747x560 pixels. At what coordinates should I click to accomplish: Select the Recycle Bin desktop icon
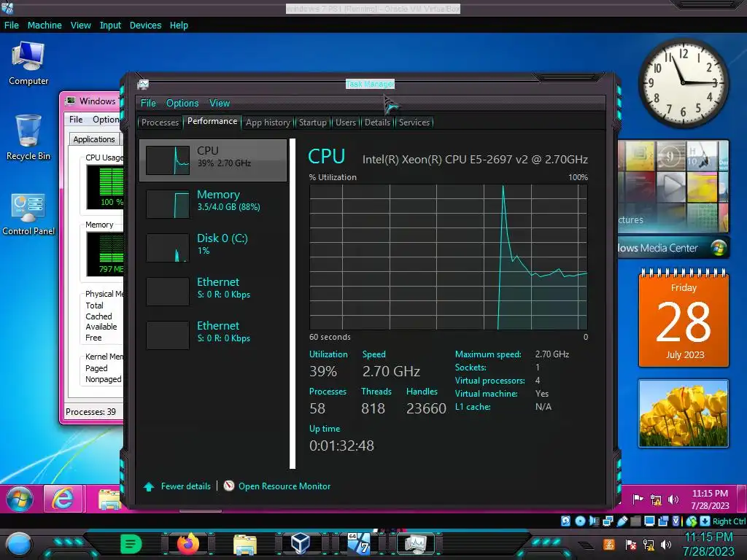tap(28, 137)
